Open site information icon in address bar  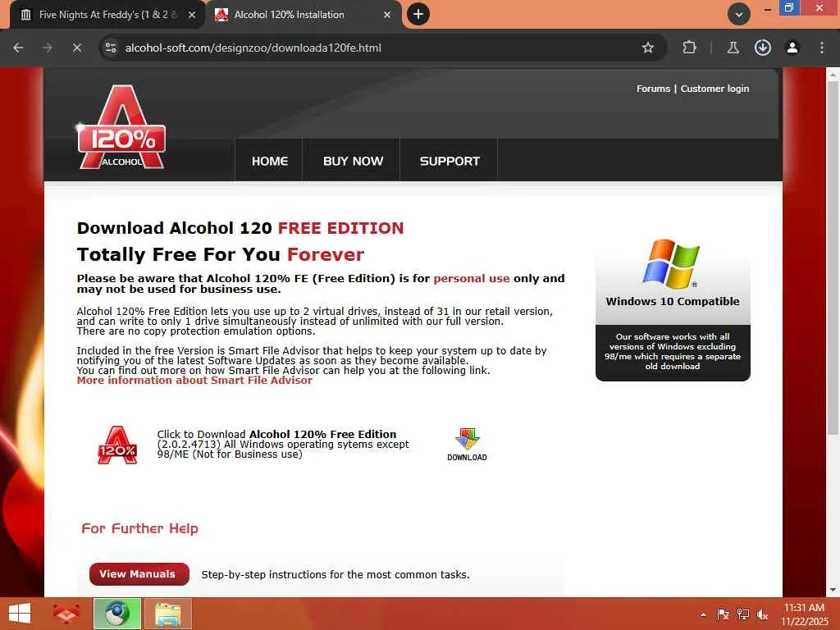(111, 48)
